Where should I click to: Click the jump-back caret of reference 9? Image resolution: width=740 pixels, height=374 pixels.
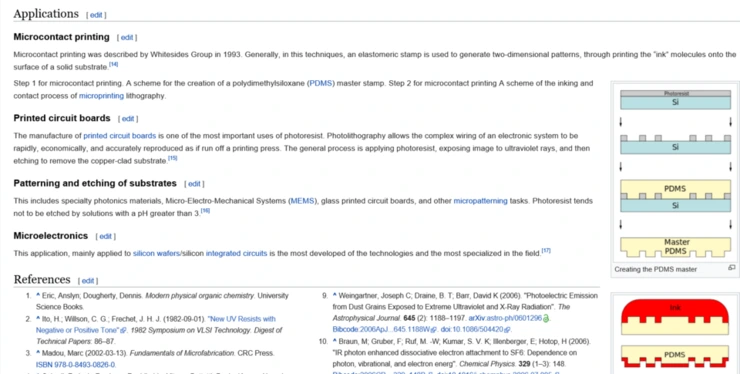pyautogui.click(x=335, y=295)
